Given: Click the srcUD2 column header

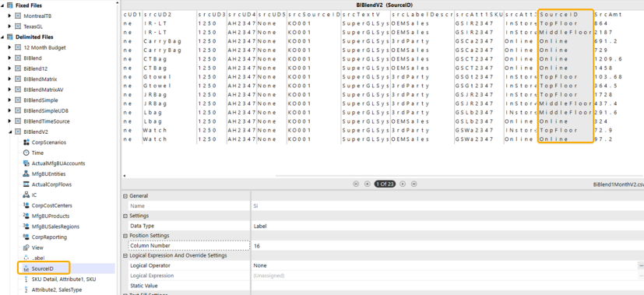Looking at the screenshot, I should (158, 14).
